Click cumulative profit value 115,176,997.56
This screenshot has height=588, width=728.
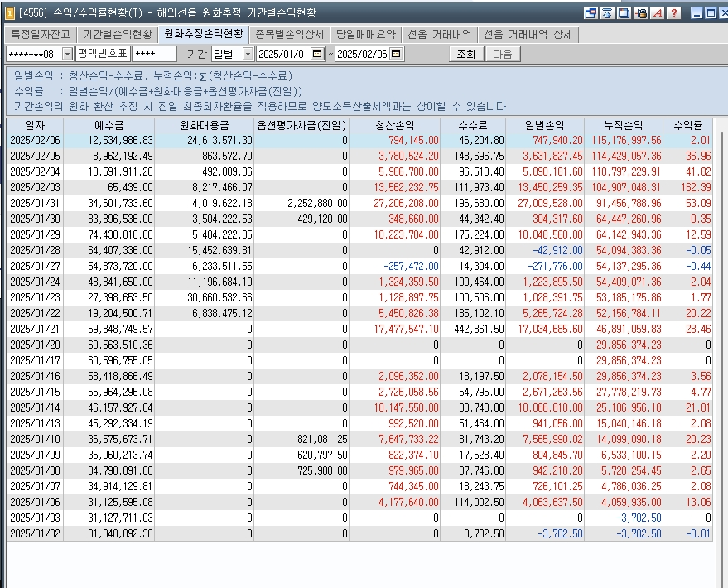pyautogui.click(x=626, y=141)
